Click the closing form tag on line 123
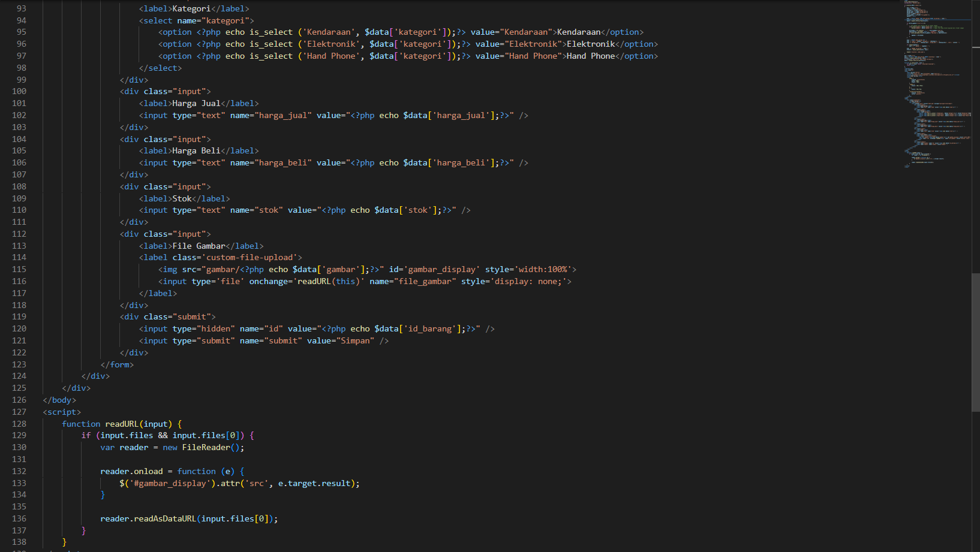This screenshot has height=552, width=980. click(x=118, y=364)
